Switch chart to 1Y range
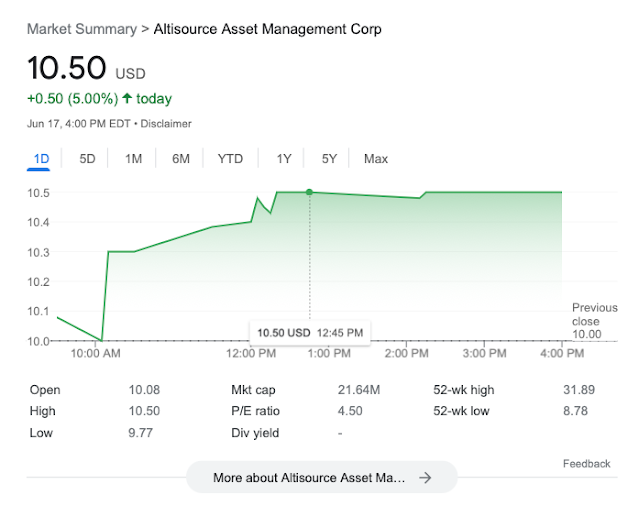 point(284,159)
